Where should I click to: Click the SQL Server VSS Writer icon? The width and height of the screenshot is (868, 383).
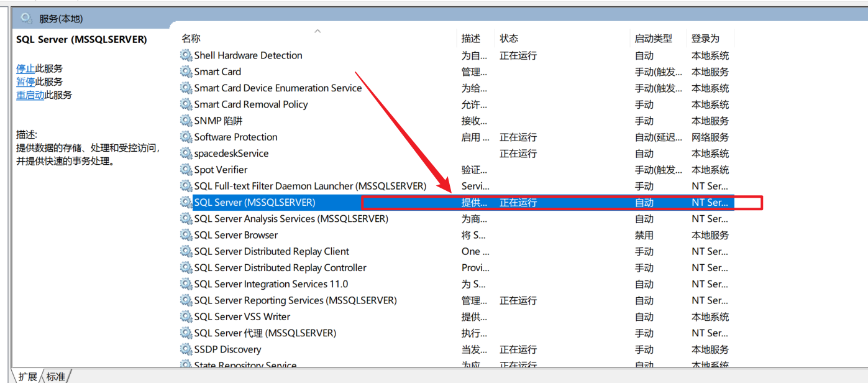tap(186, 316)
